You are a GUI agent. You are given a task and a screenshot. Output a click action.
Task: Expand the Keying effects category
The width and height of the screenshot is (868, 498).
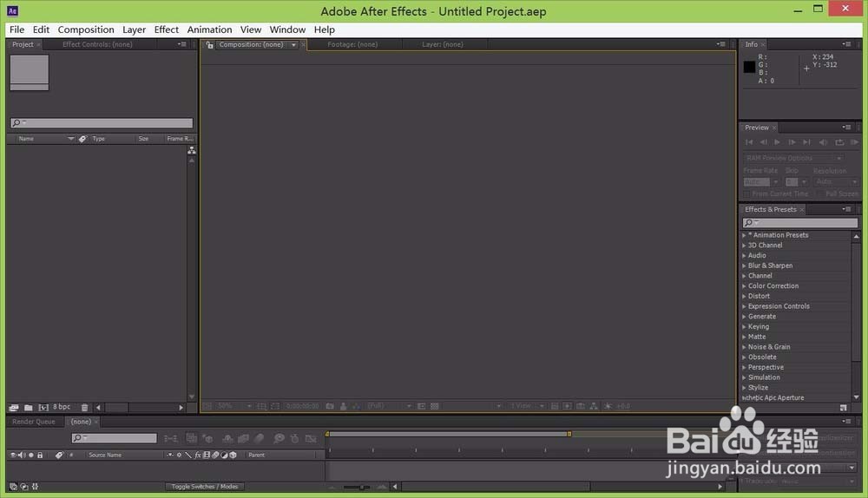point(744,326)
